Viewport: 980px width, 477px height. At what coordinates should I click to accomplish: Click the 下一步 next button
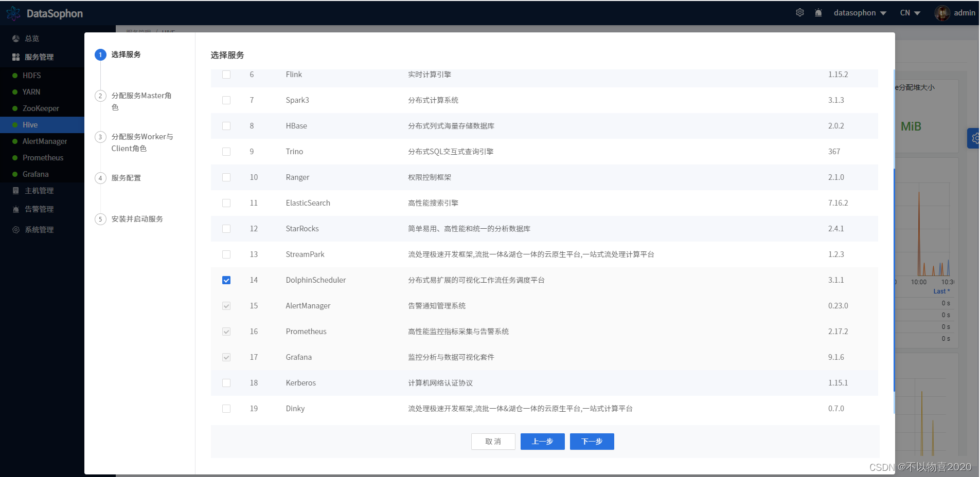[x=592, y=442]
